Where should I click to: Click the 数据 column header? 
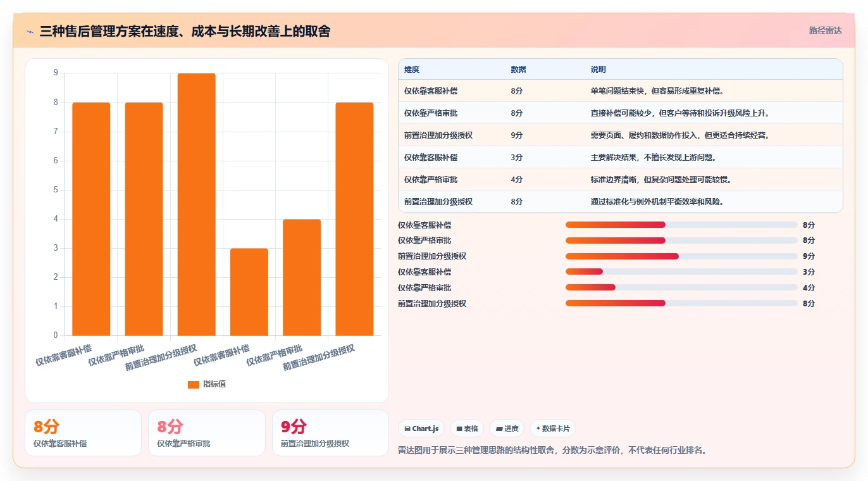[518, 70]
